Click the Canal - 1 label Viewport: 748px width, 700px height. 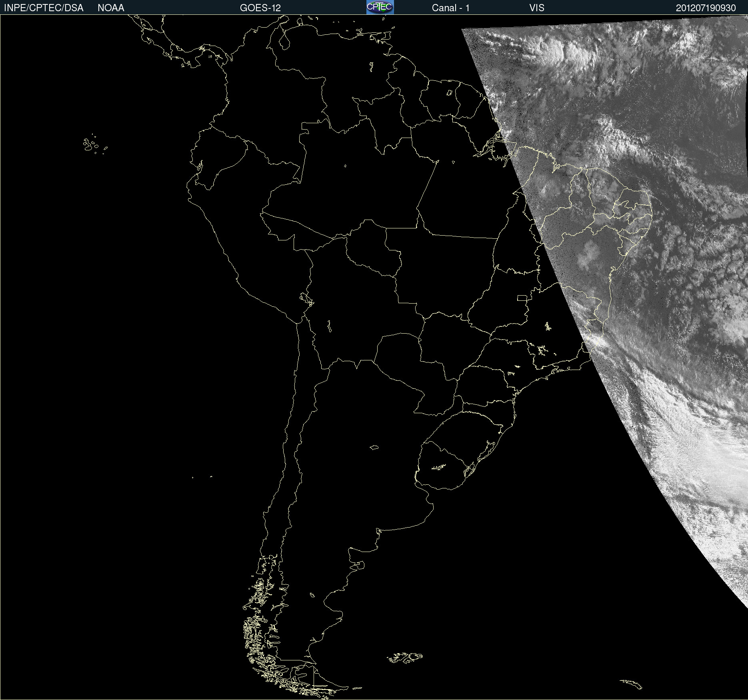coord(451,8)
